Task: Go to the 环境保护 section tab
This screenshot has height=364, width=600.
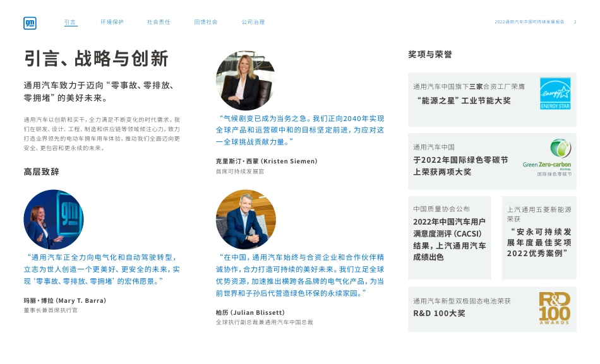Action: click(x=112, y=22)
